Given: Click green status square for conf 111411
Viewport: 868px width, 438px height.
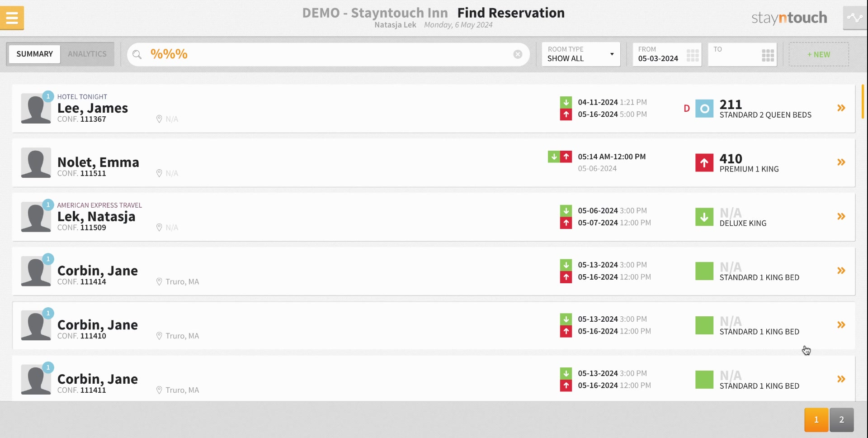Looking at the screenshot, I should (x=704, y=380).
